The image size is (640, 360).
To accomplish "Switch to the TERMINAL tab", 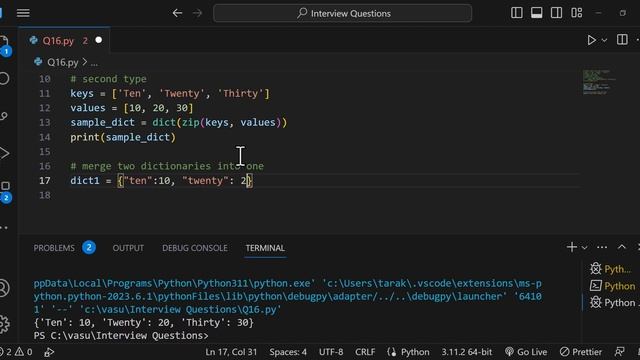I will click(x=265, y=248).
